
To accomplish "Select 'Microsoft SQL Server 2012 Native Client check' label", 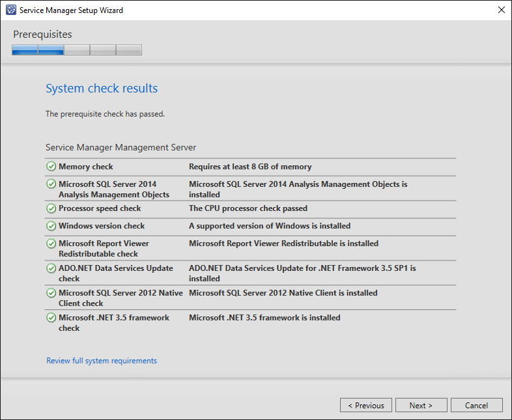I will (x=121, y=298).
